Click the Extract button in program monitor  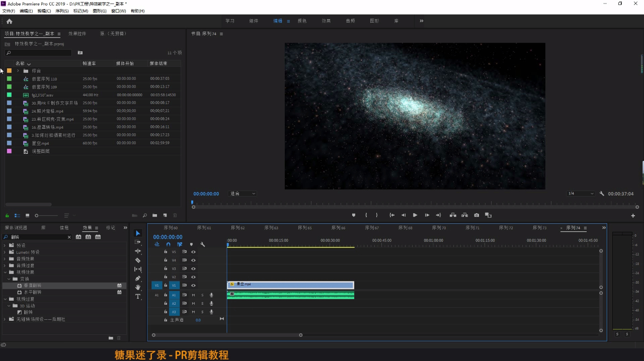(464, 215)
